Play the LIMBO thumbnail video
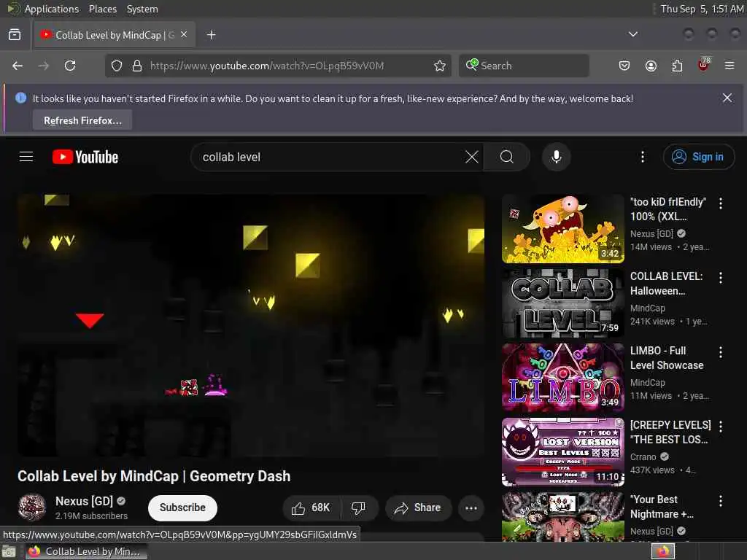The image size is (747, 560). tap(562, 377)
